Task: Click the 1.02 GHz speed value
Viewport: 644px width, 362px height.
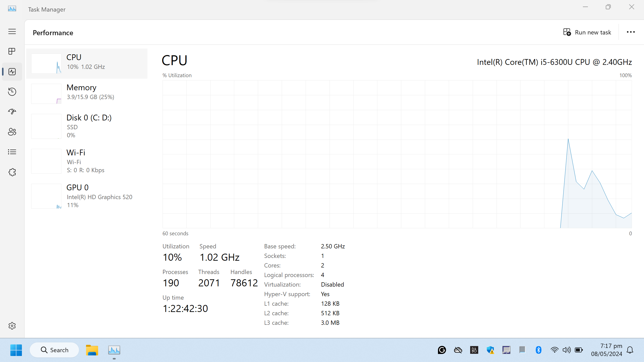Action: [x=219, y=257]
